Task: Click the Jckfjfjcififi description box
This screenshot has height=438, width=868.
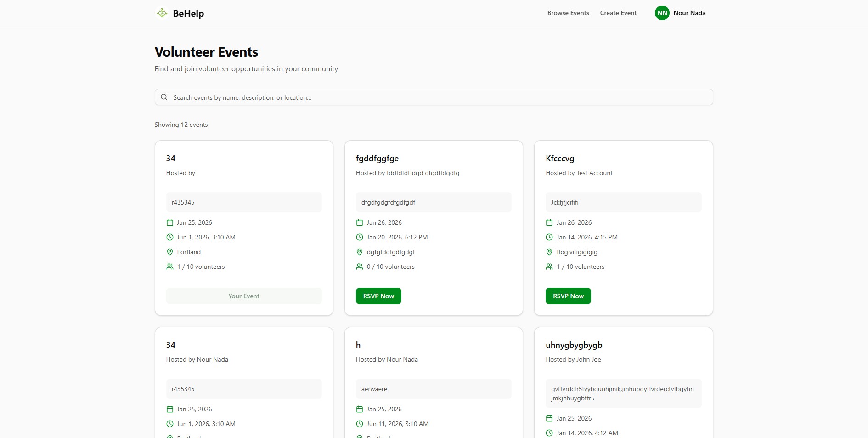Action: (623, 202)
